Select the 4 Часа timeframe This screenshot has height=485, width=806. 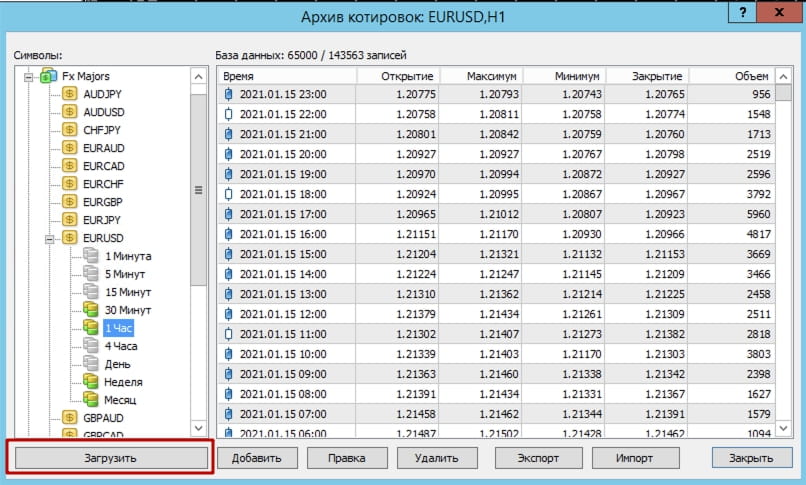tap(120, 346)
